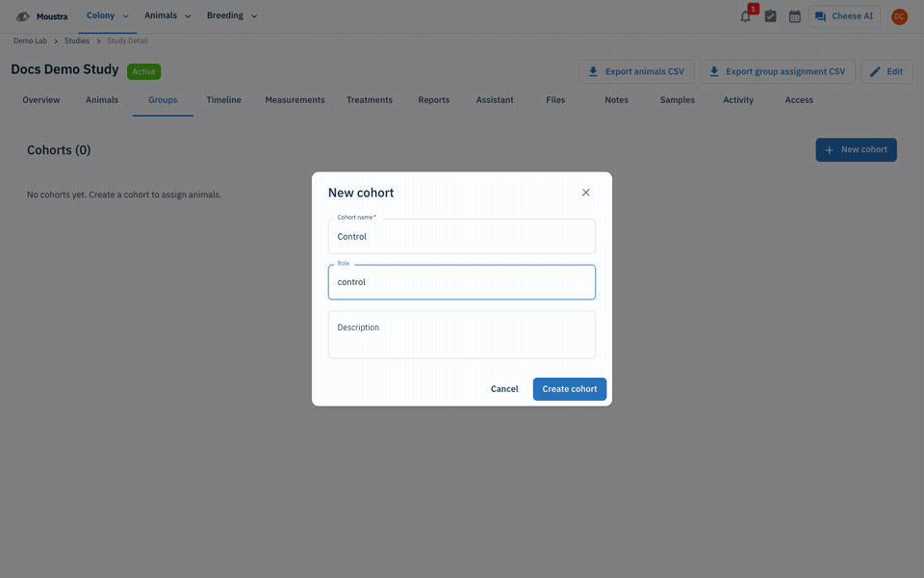Screen dimensions: 924x578
Task: Switch to the Activity tab
Action: tap(738, 99)
